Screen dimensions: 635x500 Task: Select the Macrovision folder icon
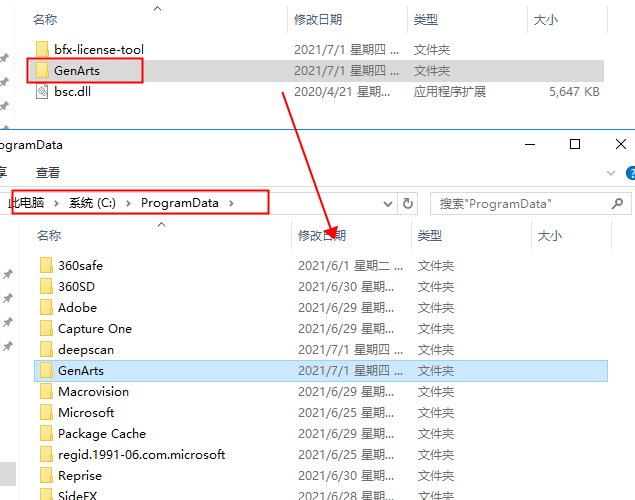[x=46, y=392]
